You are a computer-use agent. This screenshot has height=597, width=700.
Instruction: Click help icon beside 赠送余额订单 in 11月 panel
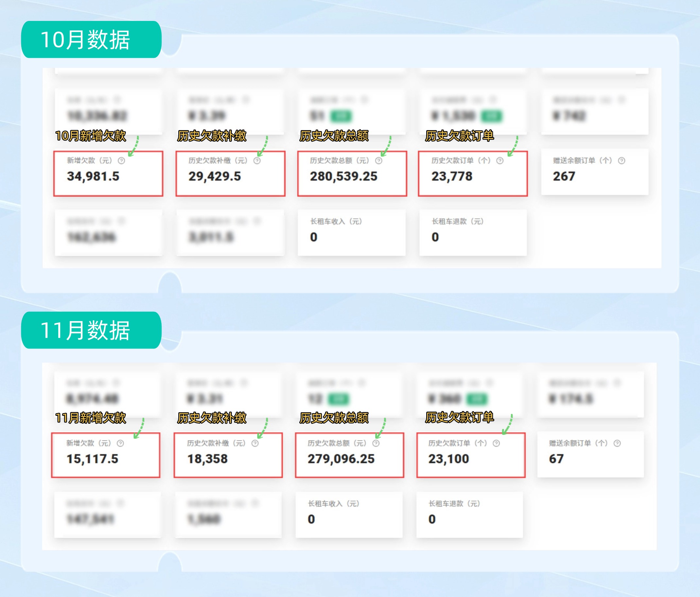617,443
